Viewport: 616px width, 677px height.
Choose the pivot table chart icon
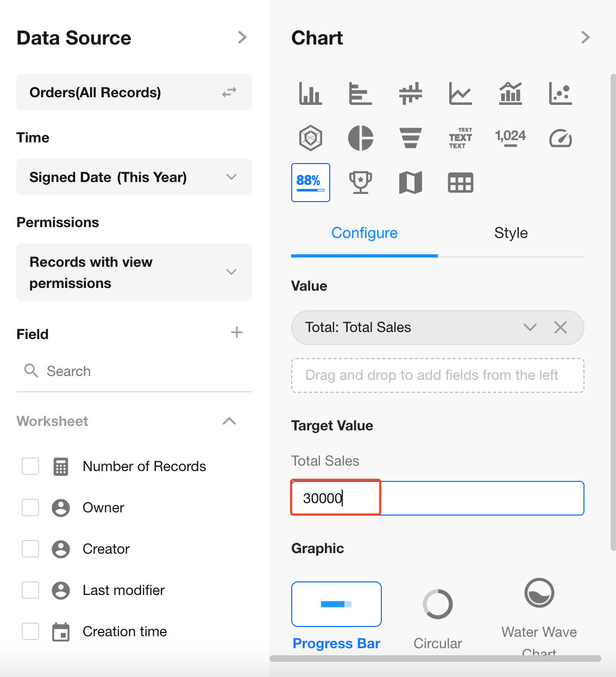[461, 183]
